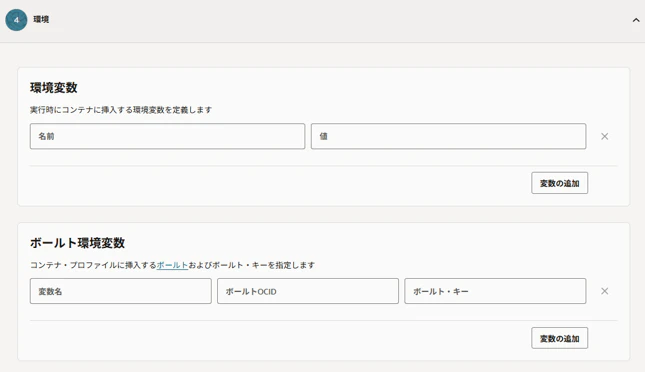Click the 環境 section title
The height and width of the screenshot is (372, 645).
(41, 19)
